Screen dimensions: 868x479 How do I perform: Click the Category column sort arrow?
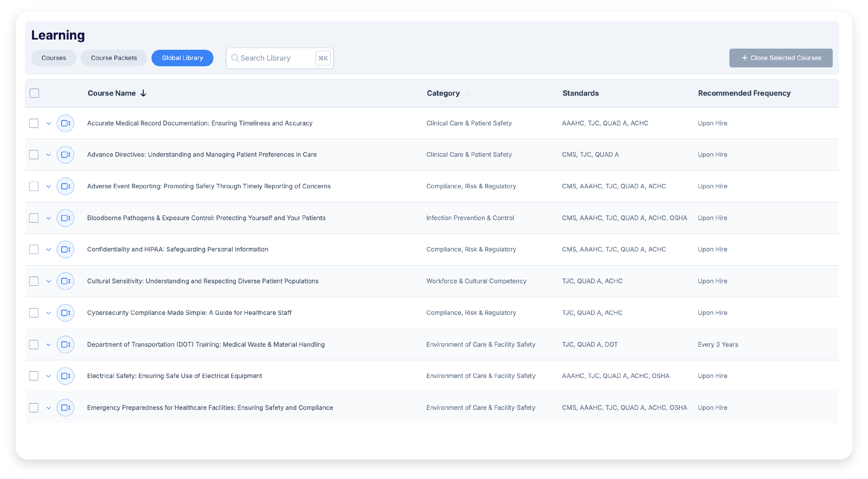click(x=467, y=93)
